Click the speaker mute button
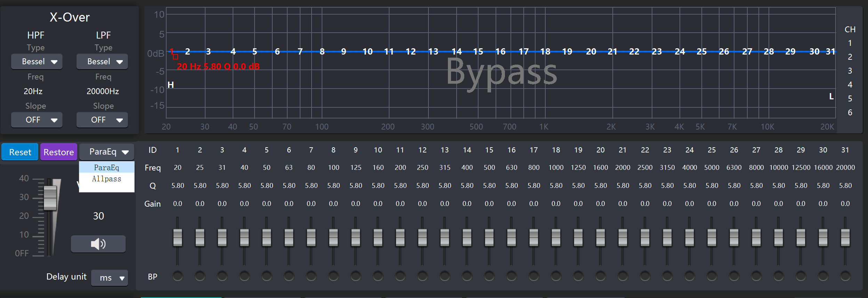 click(98, 244)
